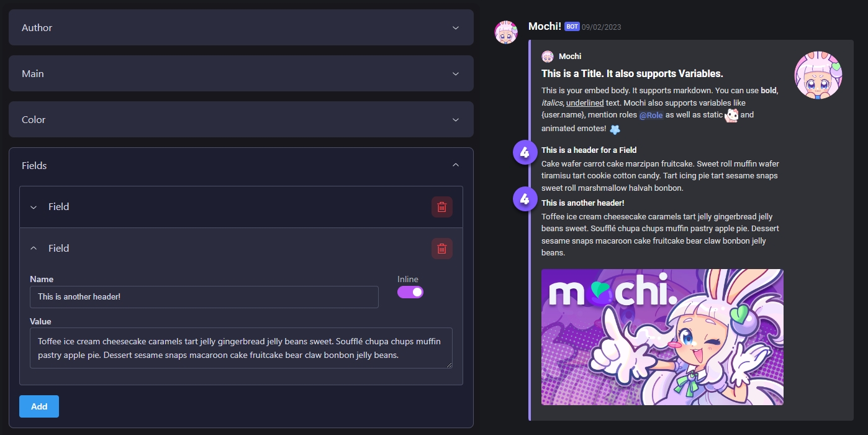Toggle the Inline switch off
Image resolution: width=868 pixels, height=435 pixels.
point(410,292)
